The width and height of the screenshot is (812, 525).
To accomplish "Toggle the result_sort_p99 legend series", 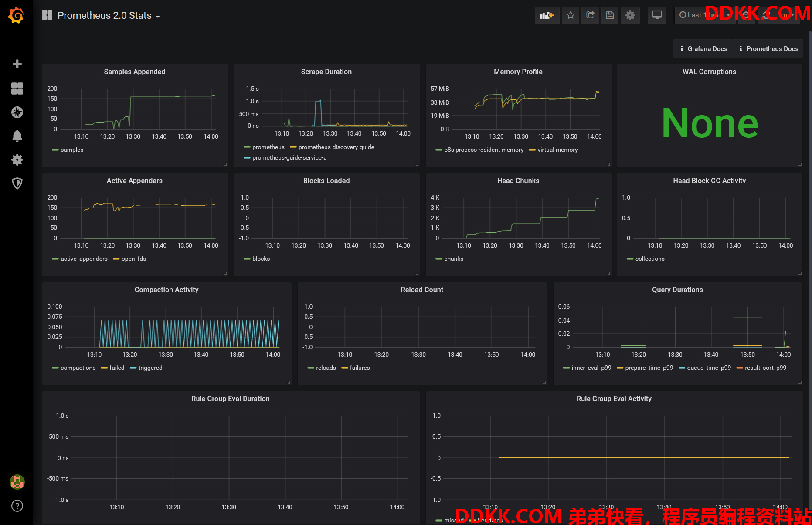I will tap(766, 368).
